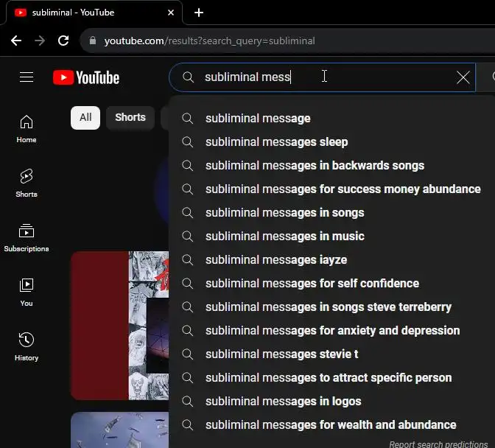
Task: Click the magnifier icon inside the search box
Action: coord(188,77)
